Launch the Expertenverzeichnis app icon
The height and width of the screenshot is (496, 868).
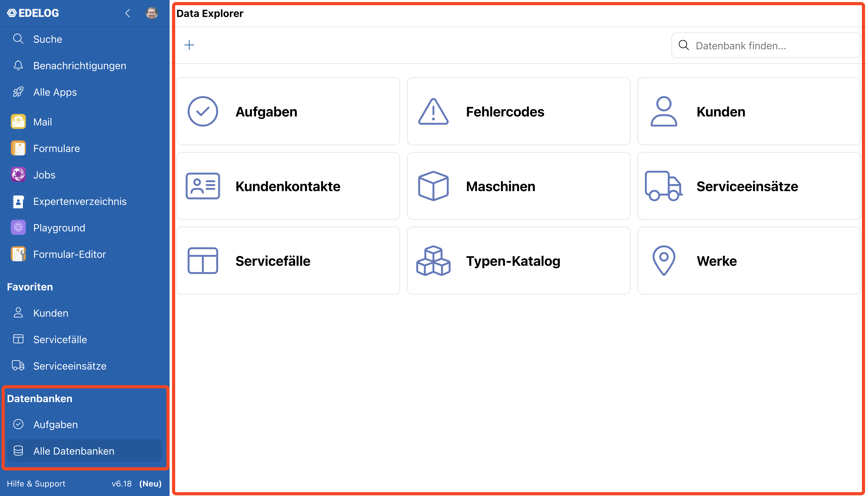tap(18, 201)
